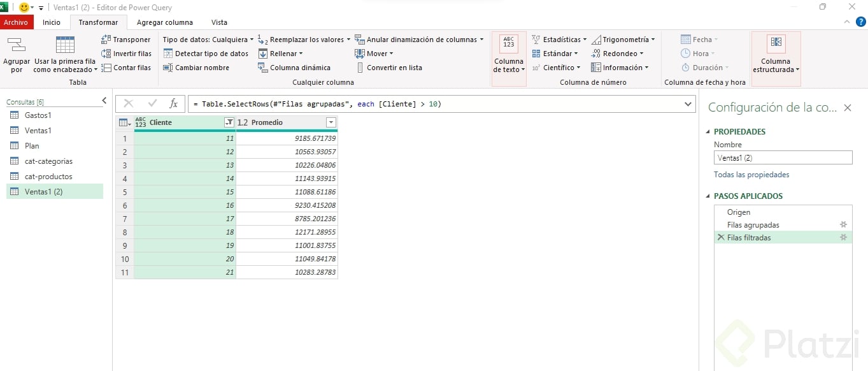Click the Agrupar por icon

coord(16,45)
